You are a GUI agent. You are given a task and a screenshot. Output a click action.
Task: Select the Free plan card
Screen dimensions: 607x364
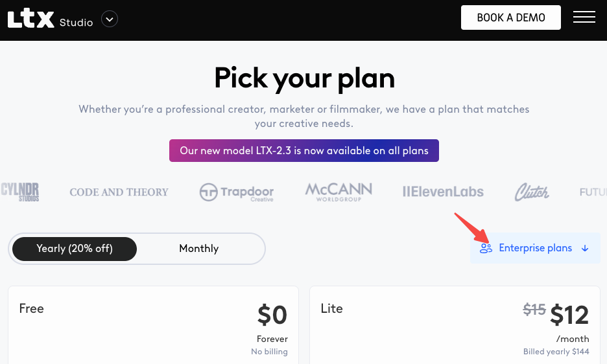point(153,325)
